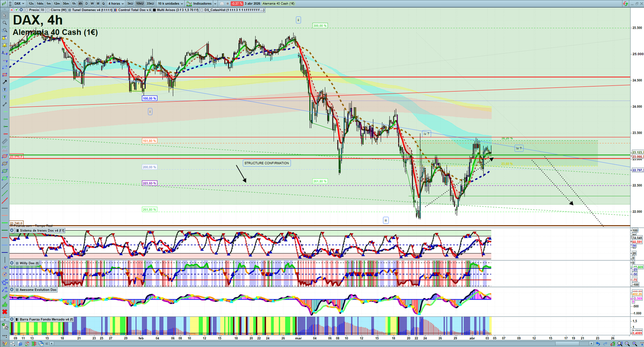Click the green add-indicator plus icon
644x347 pixels.
click(x=16, y=10)
